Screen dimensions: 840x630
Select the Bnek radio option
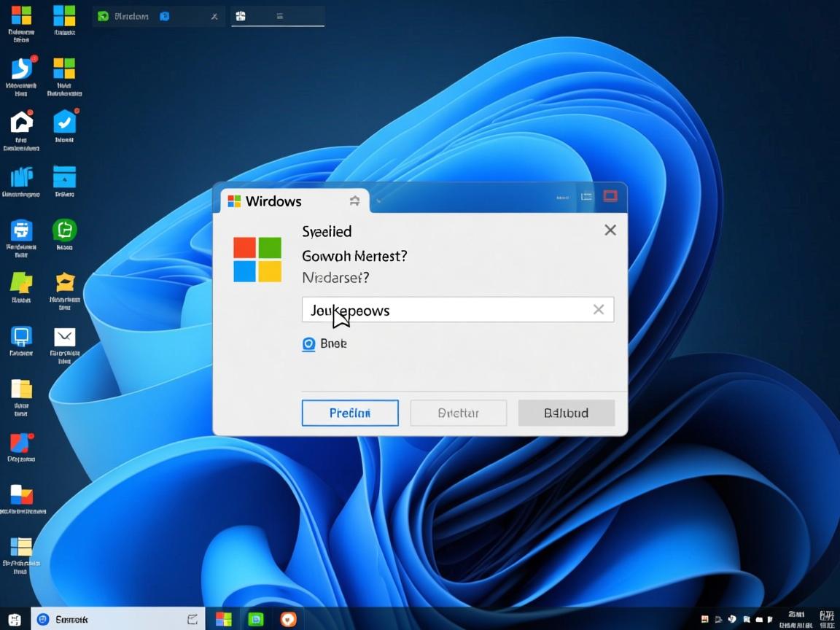pyautogui.click(x=308, y=344)
